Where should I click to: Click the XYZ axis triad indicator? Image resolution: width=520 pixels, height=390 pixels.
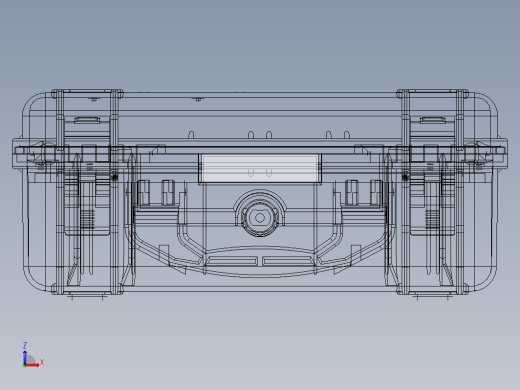(x=33, y=355)
